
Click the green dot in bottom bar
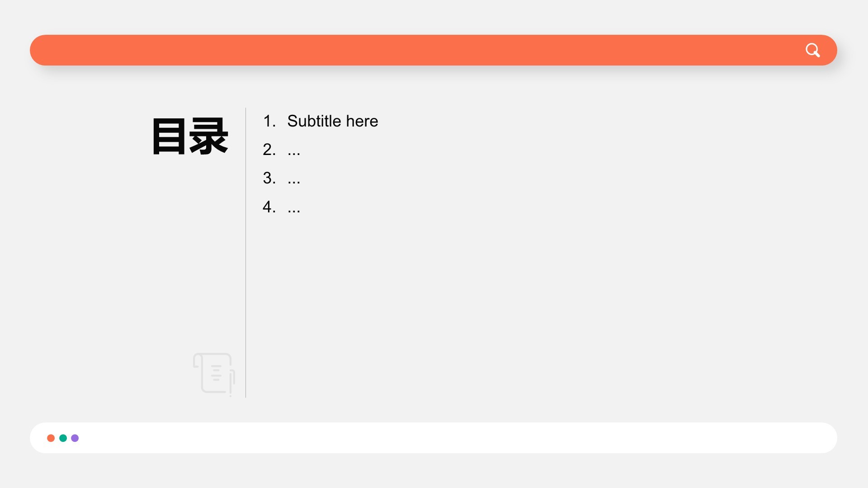(63, 438)
